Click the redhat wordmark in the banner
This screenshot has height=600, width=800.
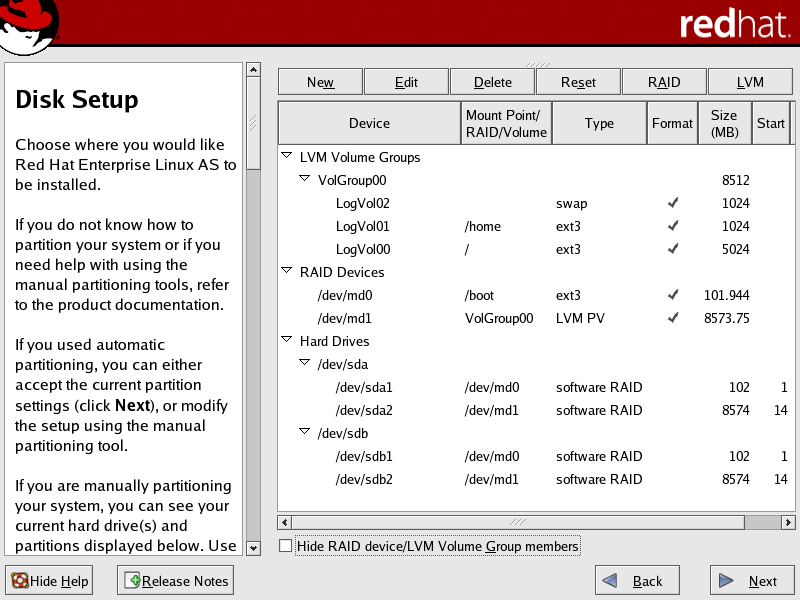[x=737, y=23]
